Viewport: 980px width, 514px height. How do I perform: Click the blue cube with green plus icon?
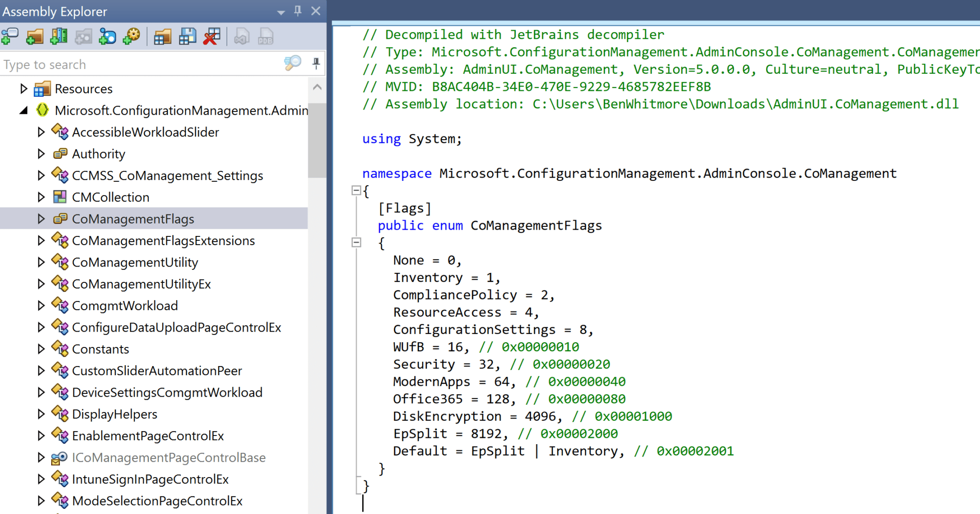pyautogui.click(x=107, y=37)
